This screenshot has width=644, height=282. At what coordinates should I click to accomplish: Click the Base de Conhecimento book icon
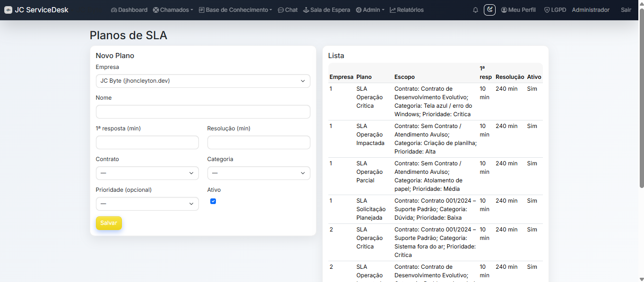[x=202, y=10]
